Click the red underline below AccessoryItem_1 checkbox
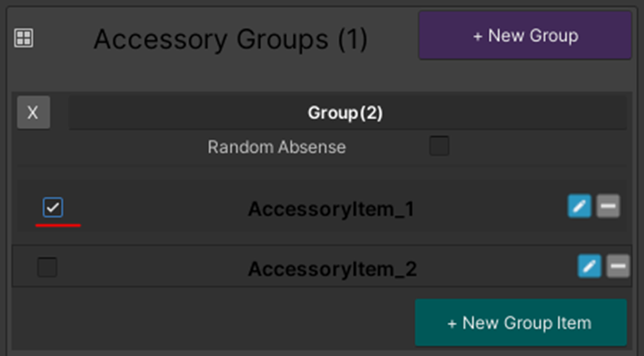The image size is (644, 356). point(58,225)
